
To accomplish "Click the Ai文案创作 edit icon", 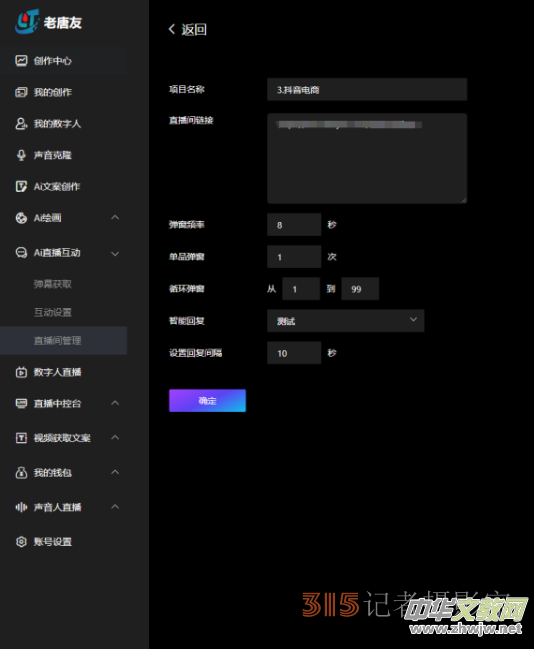I will coord(21,187).
